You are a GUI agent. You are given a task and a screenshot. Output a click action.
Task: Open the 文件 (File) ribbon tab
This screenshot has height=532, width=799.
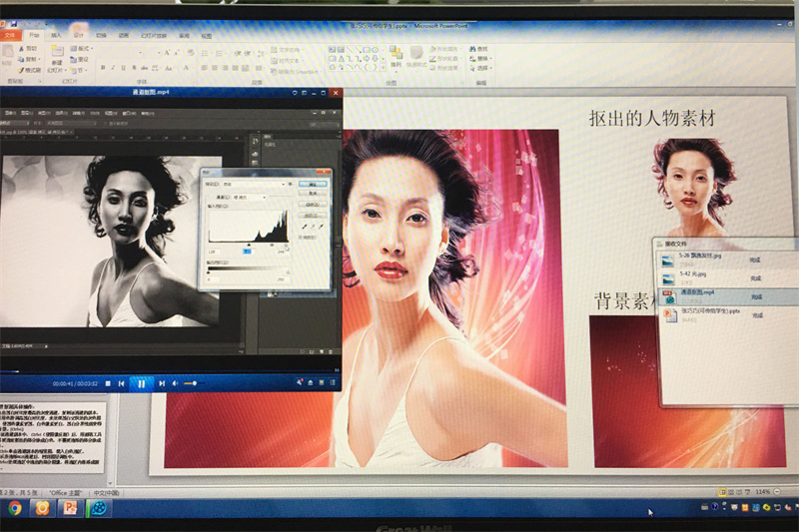tap(10, 35)
